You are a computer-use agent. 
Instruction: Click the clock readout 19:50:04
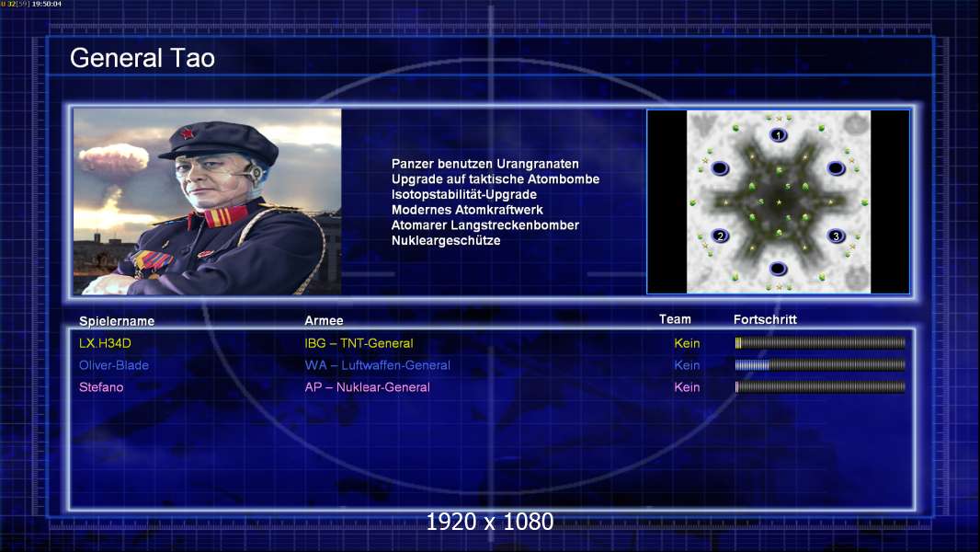click(46, 4)
